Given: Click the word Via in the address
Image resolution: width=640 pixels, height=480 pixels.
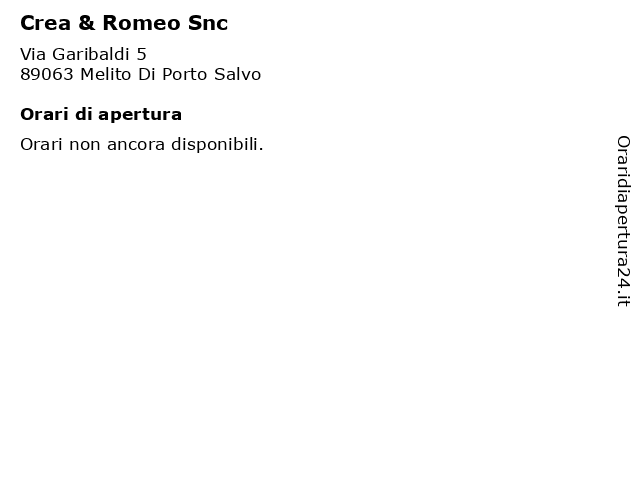Looking at the screenshot, I should tap(33, 54).
